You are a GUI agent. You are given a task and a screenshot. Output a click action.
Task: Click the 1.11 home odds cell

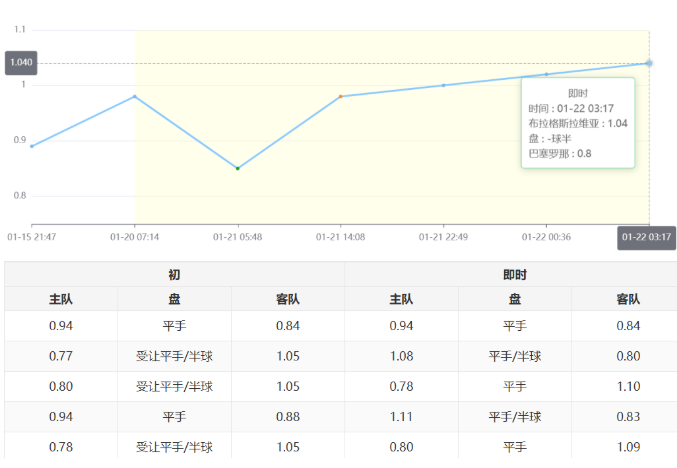401,417
